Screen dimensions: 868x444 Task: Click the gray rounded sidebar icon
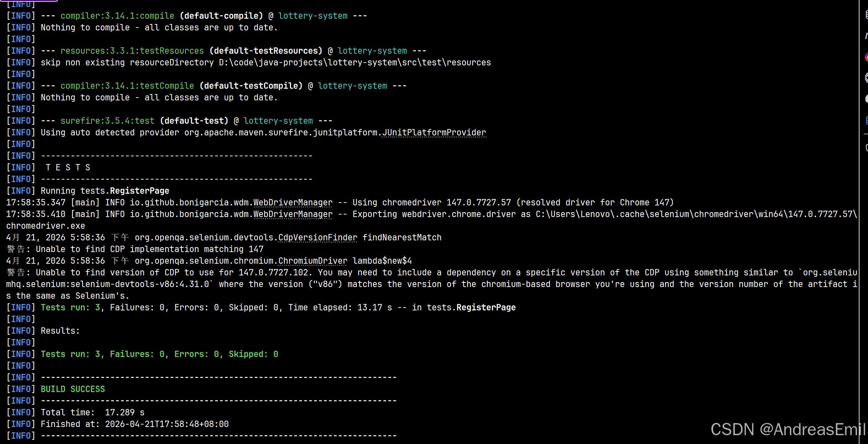866,99
